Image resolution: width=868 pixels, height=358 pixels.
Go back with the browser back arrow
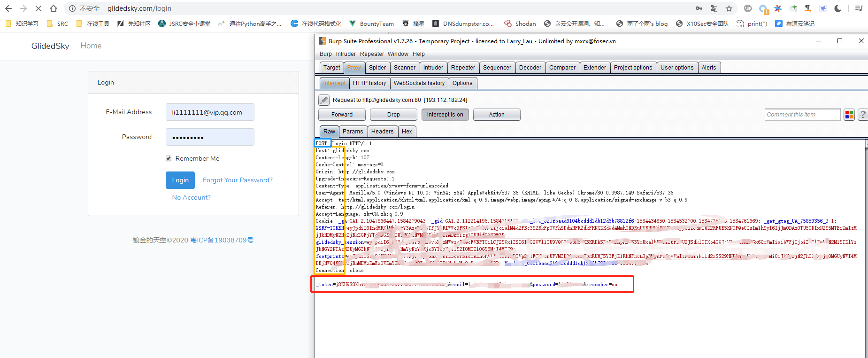pyautogui.click(x=8, y=8)
